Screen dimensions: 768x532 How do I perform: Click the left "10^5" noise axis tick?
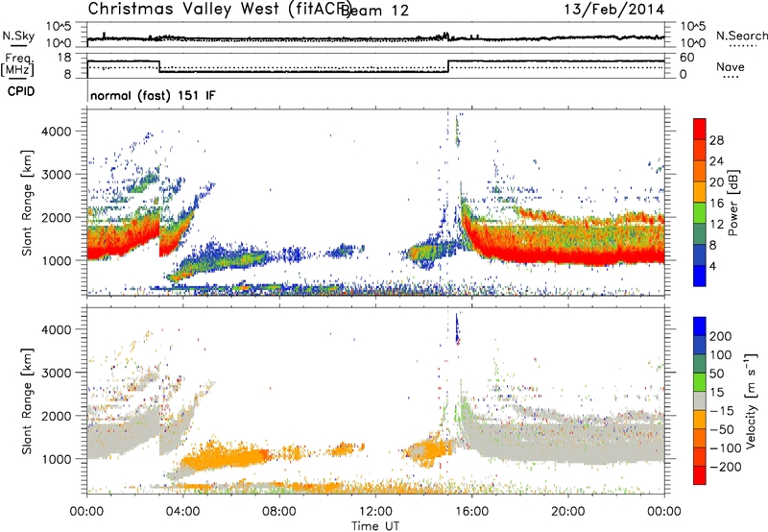click(59, 27)
